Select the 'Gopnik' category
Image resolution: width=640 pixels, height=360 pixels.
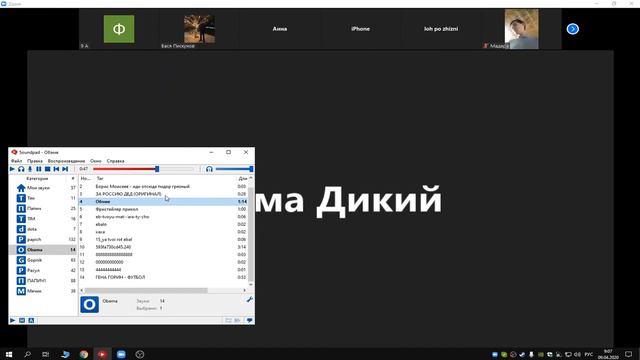coord(43,260)
